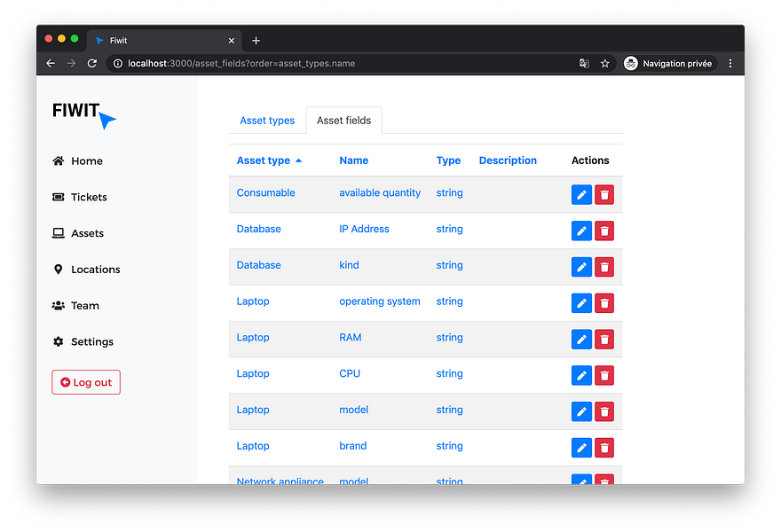Click the FIWIT logo
Screen dimensions: 781x532
pos(83,115)
